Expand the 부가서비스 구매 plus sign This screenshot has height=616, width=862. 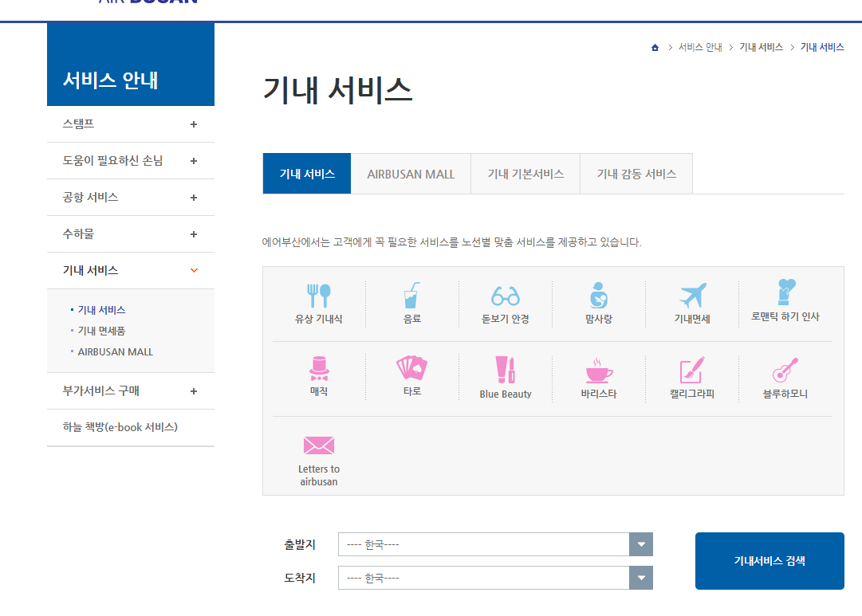click(194, 391)
